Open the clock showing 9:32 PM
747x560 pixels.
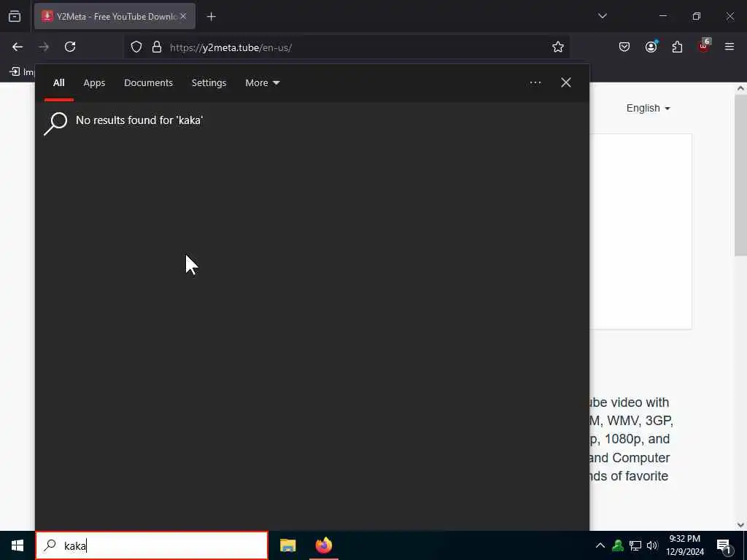coord(684,545)
